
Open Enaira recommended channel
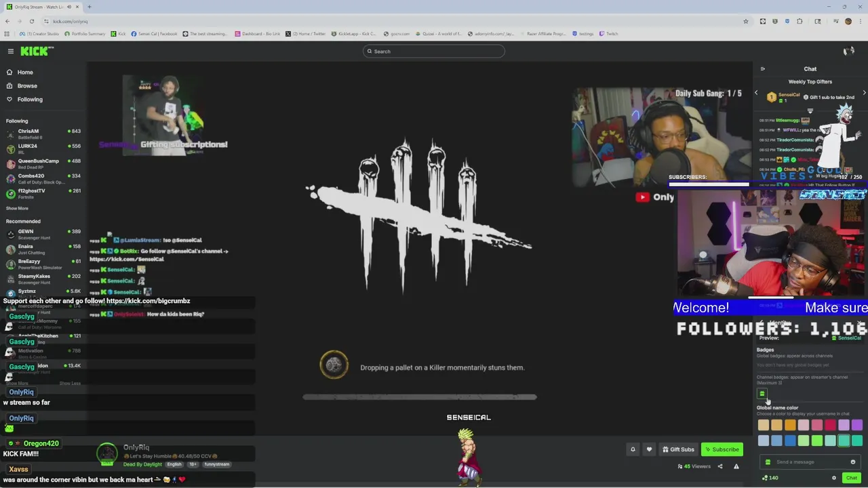[42, 249]
